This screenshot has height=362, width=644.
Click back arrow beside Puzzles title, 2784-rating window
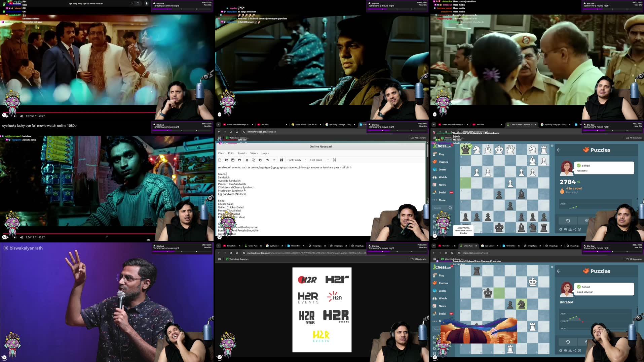pos(559,150)
